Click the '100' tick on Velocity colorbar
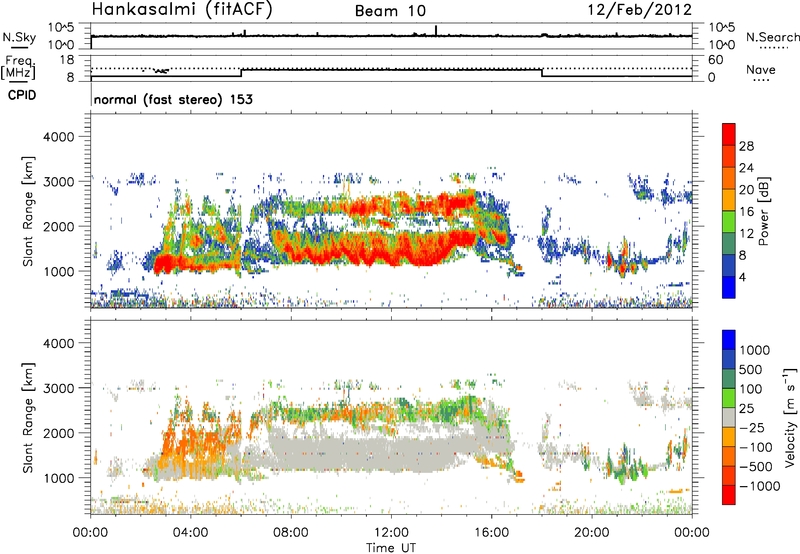The width and height of the screenshot is (800, 554). click(x=751, y=389)
